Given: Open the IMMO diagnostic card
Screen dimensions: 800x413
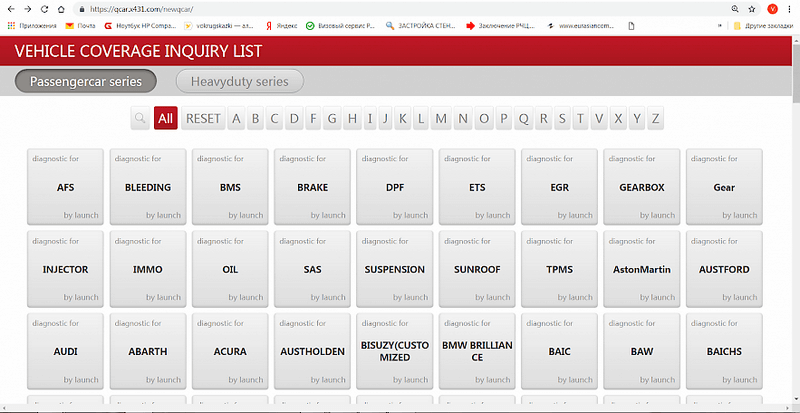Looking at the screenshot, I should point(148,269).
